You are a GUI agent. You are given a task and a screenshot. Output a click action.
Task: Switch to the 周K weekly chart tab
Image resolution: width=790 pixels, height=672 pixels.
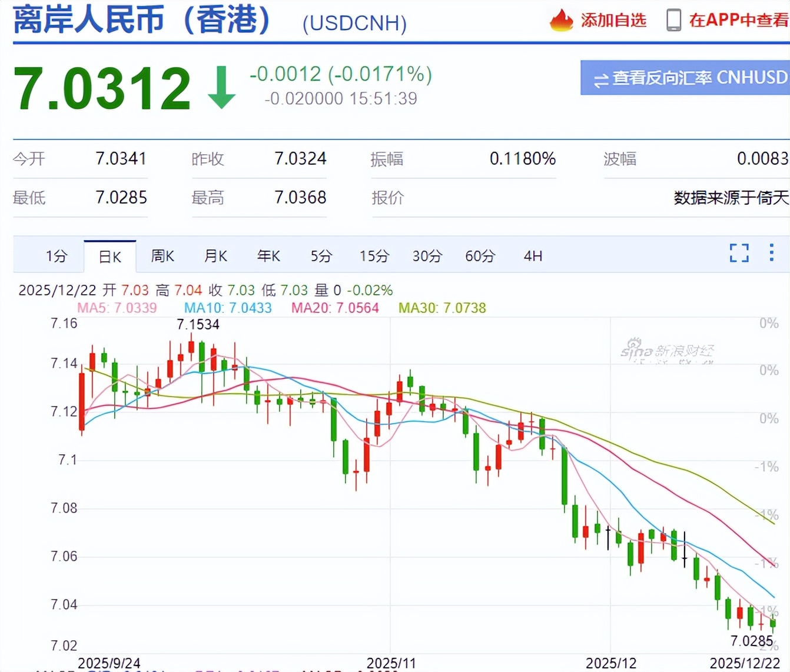tap(162, 256)
